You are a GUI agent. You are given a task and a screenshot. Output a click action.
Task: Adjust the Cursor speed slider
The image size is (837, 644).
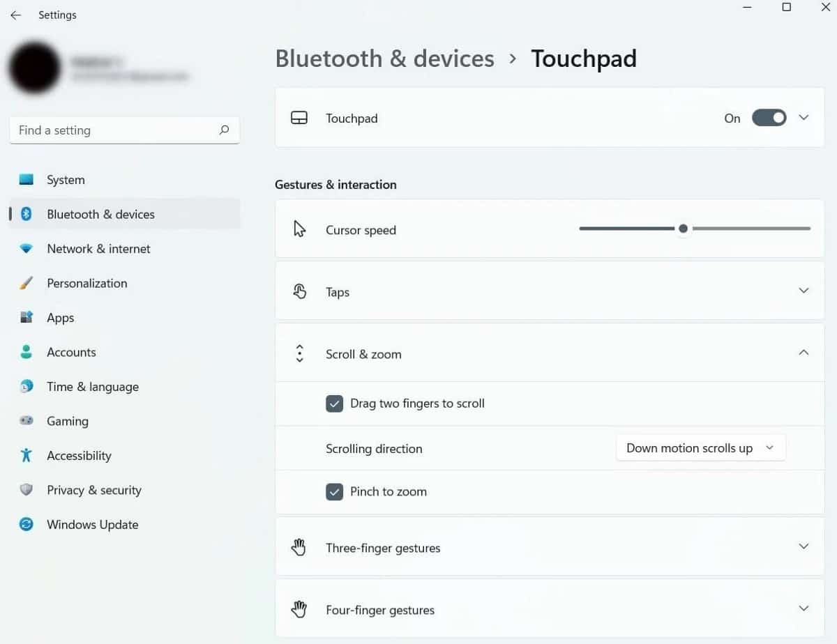click(683, 229)
